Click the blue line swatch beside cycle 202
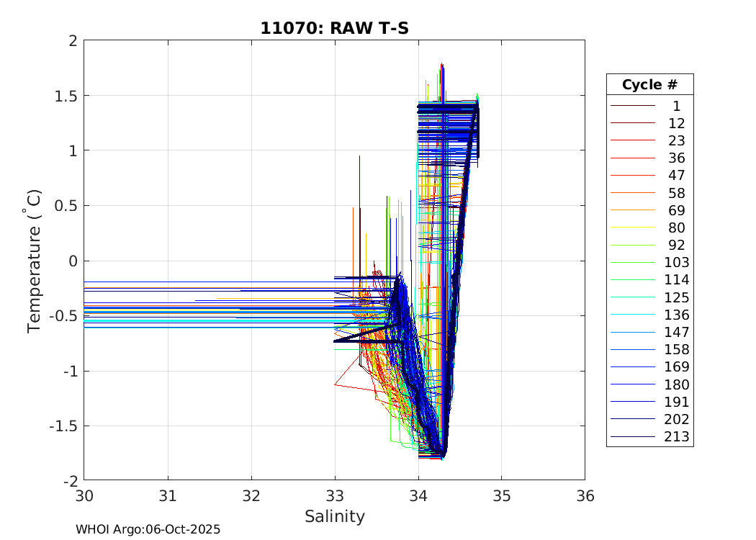Viewport: 756px width, 540px height. (632, 420)
